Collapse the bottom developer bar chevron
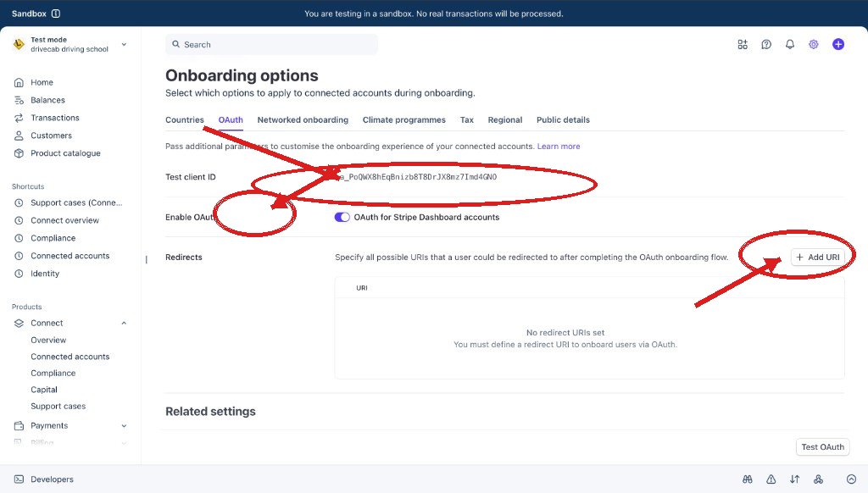The width and height of the screenshot is (868, 493). click(851, 479)
